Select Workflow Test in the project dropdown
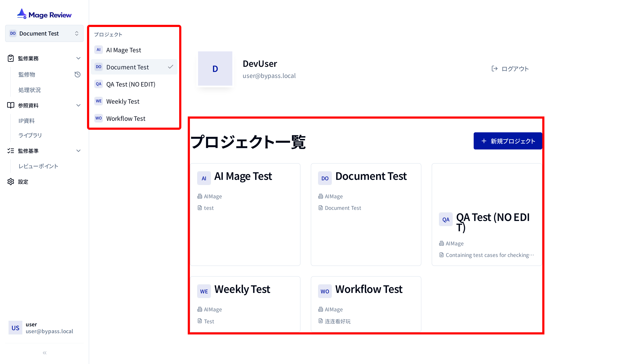Viewport: 643px width, 364px height. pos(134,118)
